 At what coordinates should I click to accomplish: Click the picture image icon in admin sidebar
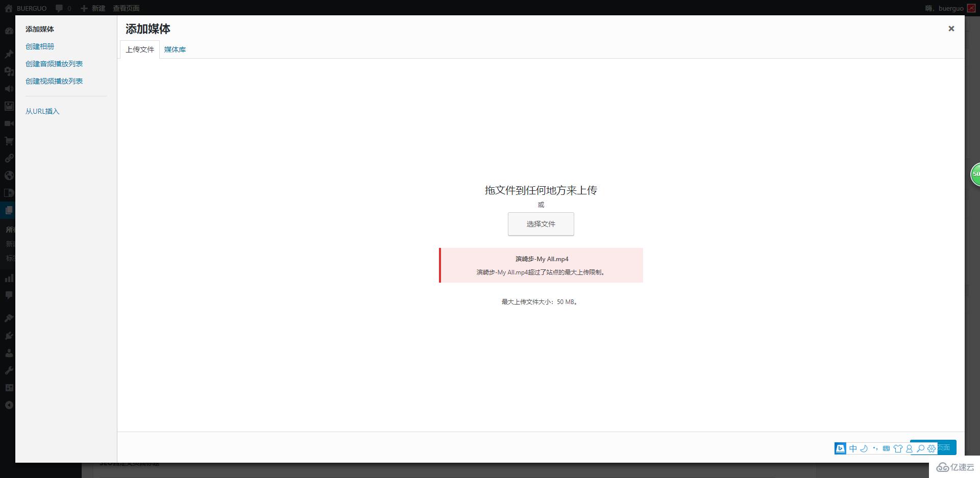pyautogui.click(x=9, y=106)
